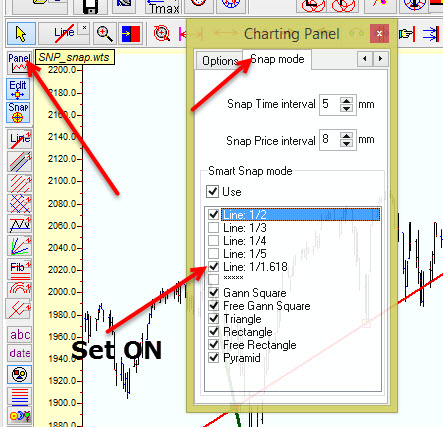Toggle the Gann Square checkbox
This screenshot has height=427, width=443.
click(213, 293)
